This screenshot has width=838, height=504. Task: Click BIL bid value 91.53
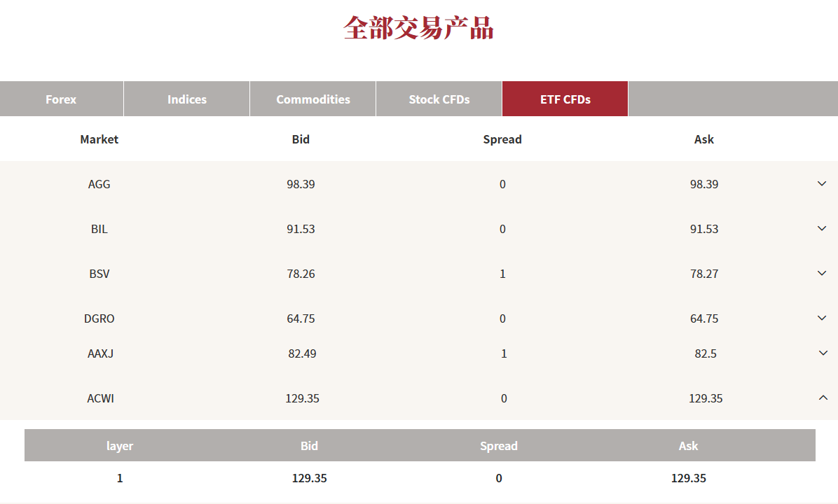pos(301,229)
